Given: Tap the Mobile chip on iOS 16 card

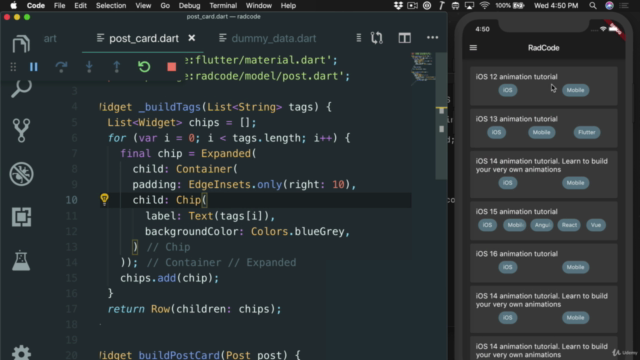Looking at the screenshot, I should pyautogui.click(x=576, y=267).
